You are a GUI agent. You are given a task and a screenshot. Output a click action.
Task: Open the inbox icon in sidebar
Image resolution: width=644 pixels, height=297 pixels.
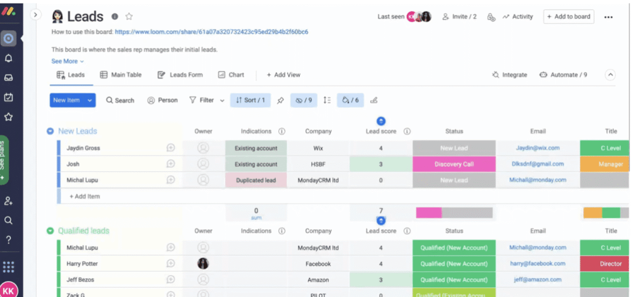pyautogui.click(x=9, y=77)
